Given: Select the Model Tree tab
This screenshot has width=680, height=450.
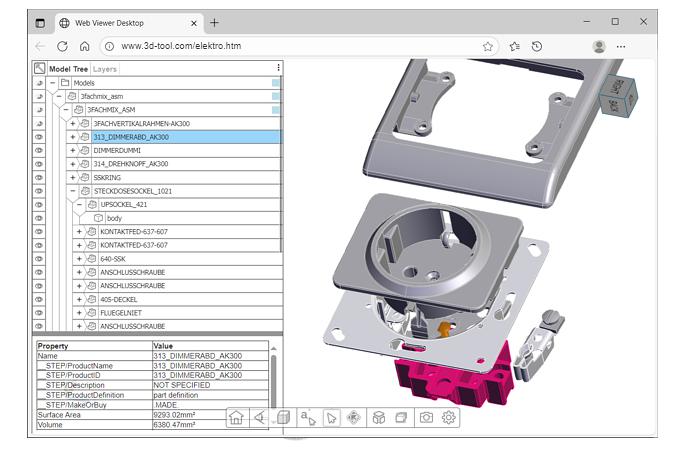Looking at the screenshot, I should point(68,69).
